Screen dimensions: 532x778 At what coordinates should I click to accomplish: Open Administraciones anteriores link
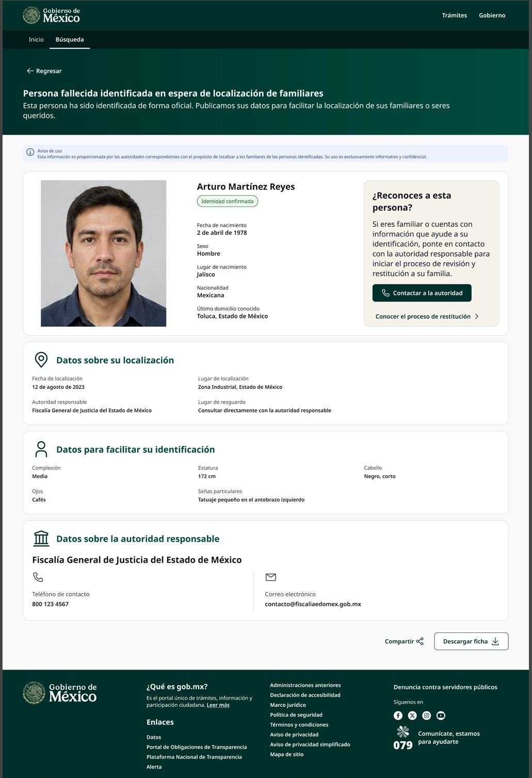point(305,685)
